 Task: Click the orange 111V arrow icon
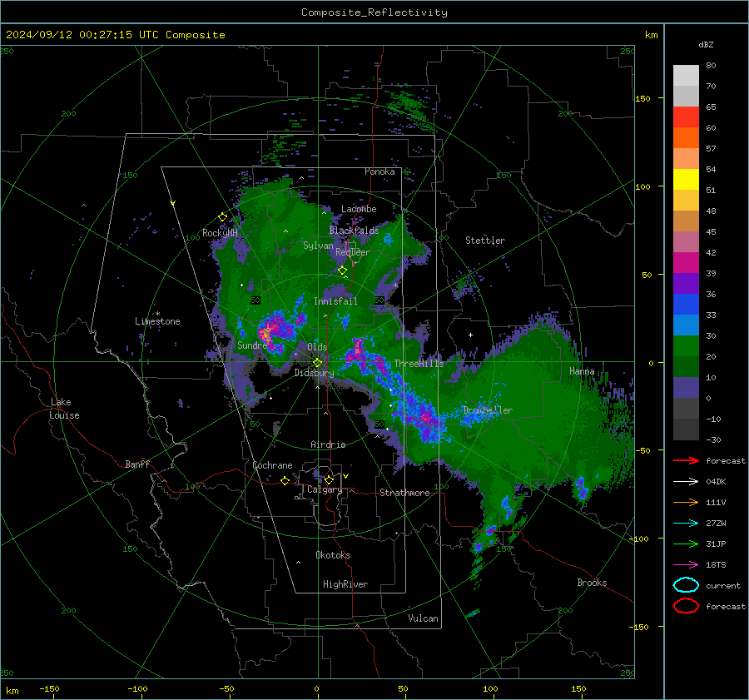tap(686, 502)
